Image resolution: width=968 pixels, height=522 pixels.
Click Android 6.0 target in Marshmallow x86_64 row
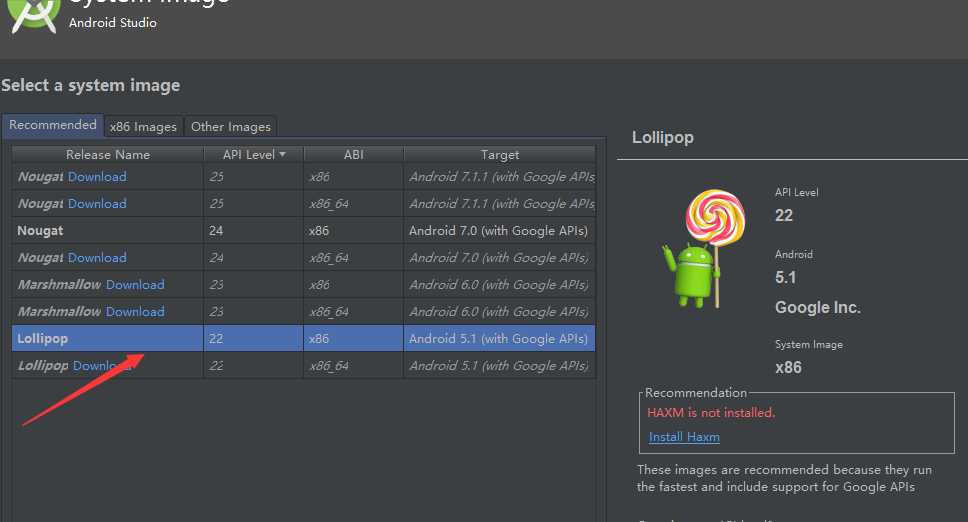tap(498, 312)
